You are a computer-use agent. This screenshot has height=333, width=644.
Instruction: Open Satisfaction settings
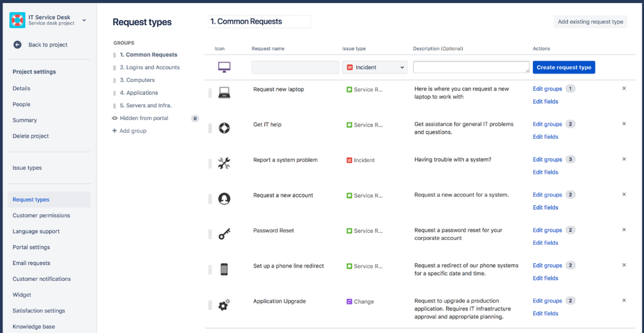[x=39, y=310]
